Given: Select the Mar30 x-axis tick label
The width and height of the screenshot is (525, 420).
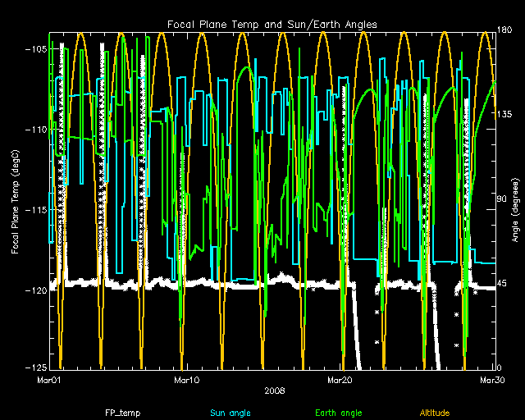Looking at the screenshot, I should (491, 380).
